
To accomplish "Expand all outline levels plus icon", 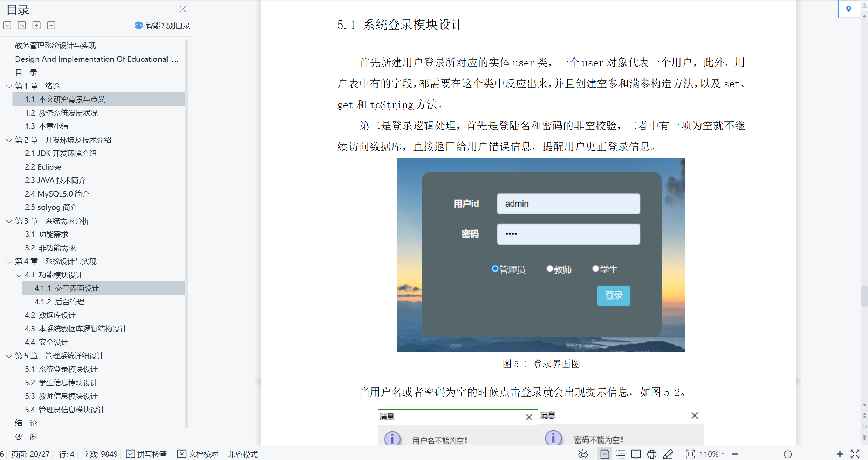I will pyautogui.click(x=36, y=25).
